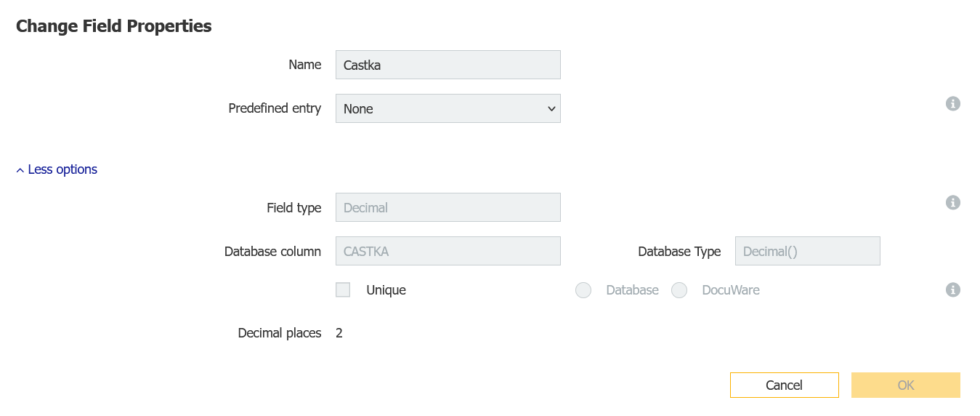
Task: Click the info icon beside Field type
Action: [953, 203]
